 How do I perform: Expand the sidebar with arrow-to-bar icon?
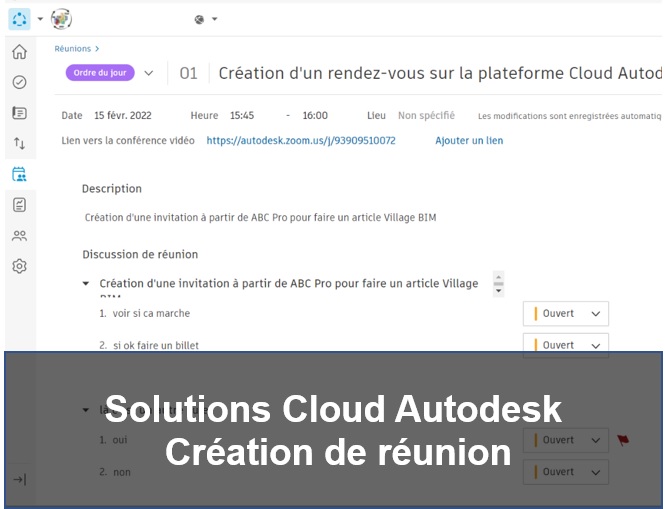pyautogui.click(x=20, y=479)
